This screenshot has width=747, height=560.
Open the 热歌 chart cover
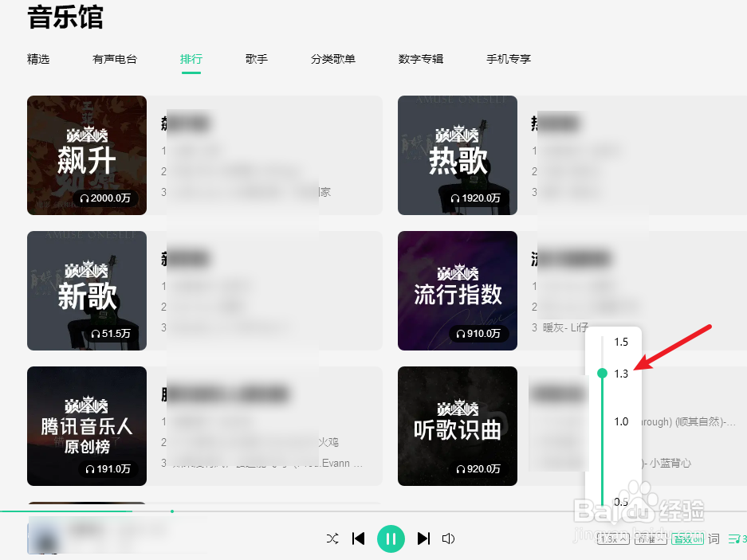click(458, 155)
